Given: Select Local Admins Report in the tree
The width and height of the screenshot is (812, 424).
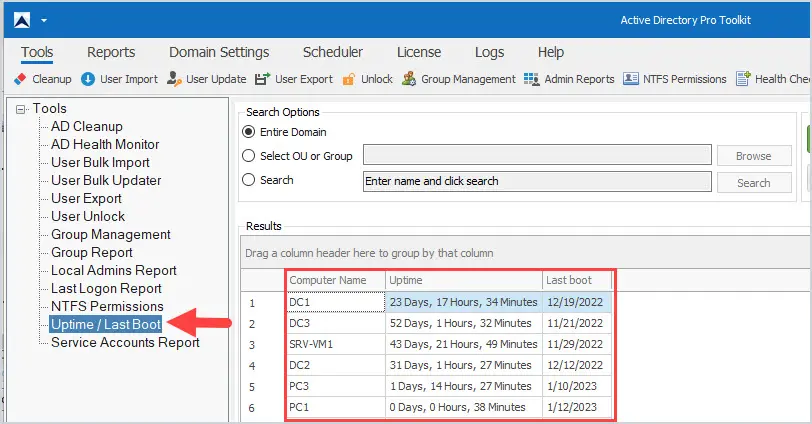Looking at the screenshot, I should coord(114,271).
